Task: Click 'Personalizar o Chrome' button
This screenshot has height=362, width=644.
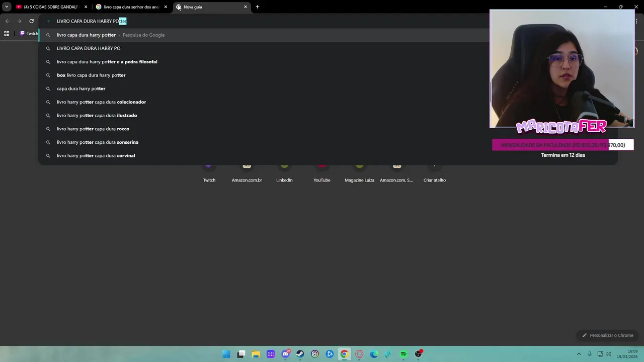Action: pos(607,335)
